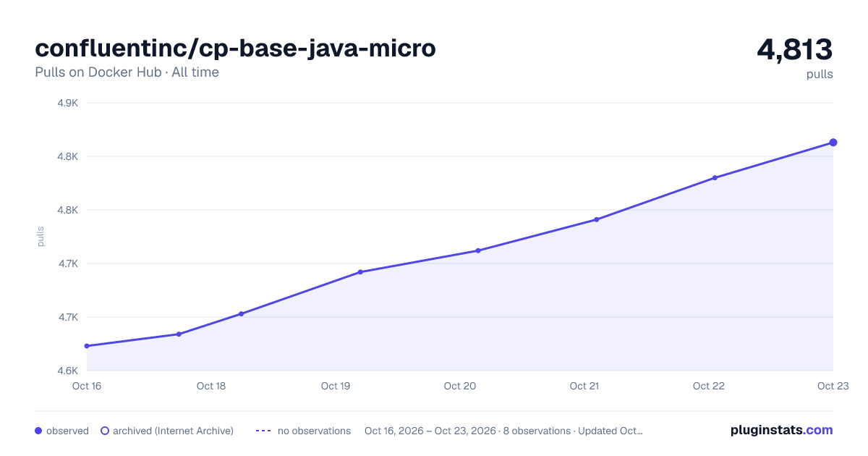Click the date range and observations footer text
868x456 pixels.
click(x=503, y=431)
